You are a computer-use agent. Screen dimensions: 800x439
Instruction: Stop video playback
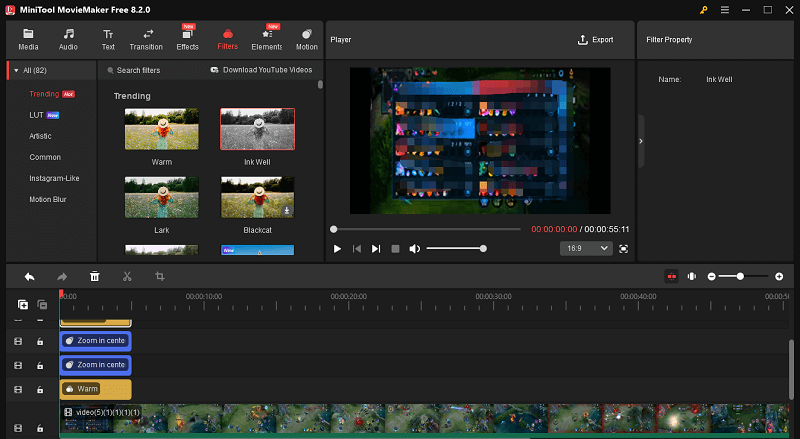click(395, 249)
